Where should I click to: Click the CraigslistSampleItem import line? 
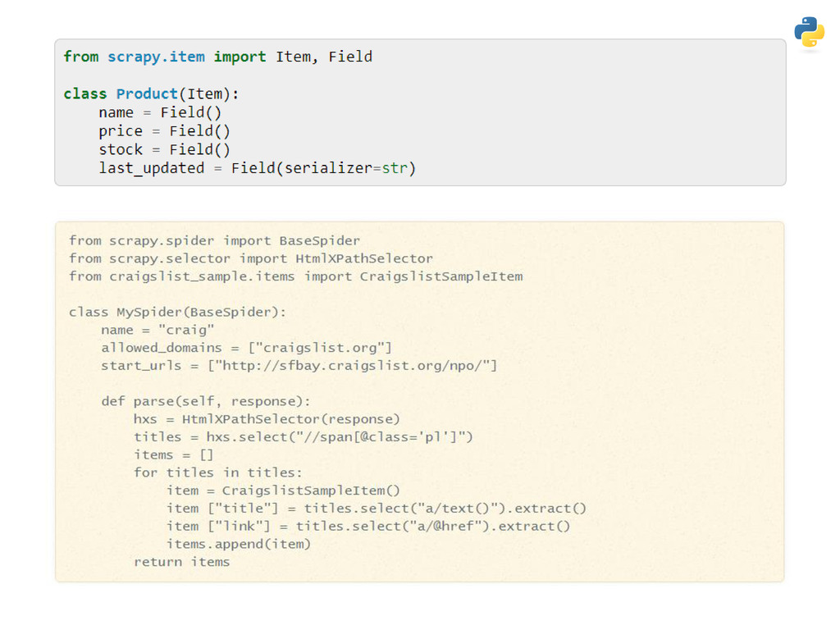[x=295, y=276]
